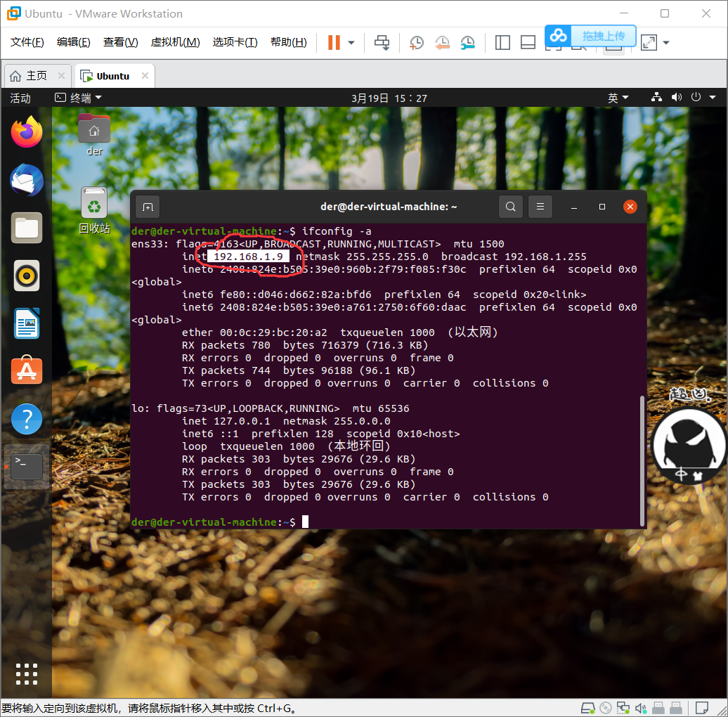Launch Firefox from the dock
Image resolution: width=728 pixels, height=717 pixels.
(x=27, y=132)
